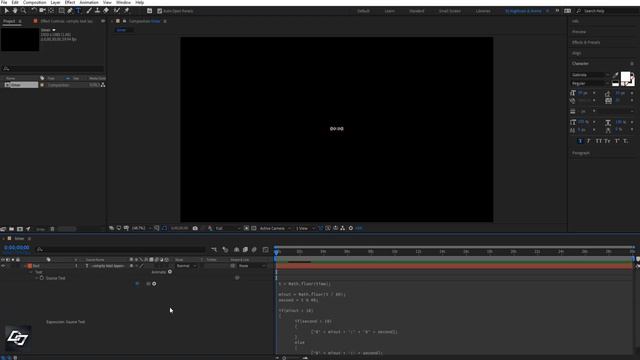This screenshot has height=360, width=640.
Task: Toggle Small Caps in Character panel
Action: (607, 141)
